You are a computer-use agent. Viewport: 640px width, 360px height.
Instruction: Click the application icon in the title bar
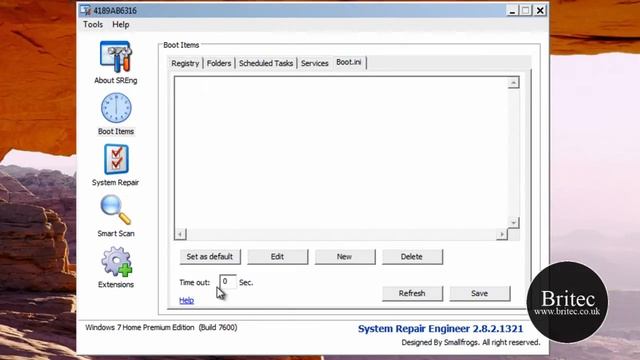click(85, 10)
